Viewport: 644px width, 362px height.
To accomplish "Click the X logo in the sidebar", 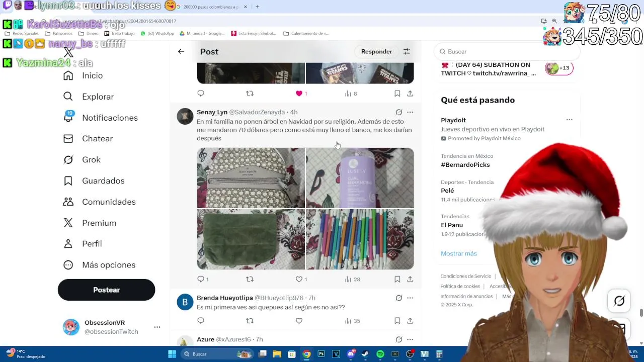I will pyautogui.click(x=68, y=53).
